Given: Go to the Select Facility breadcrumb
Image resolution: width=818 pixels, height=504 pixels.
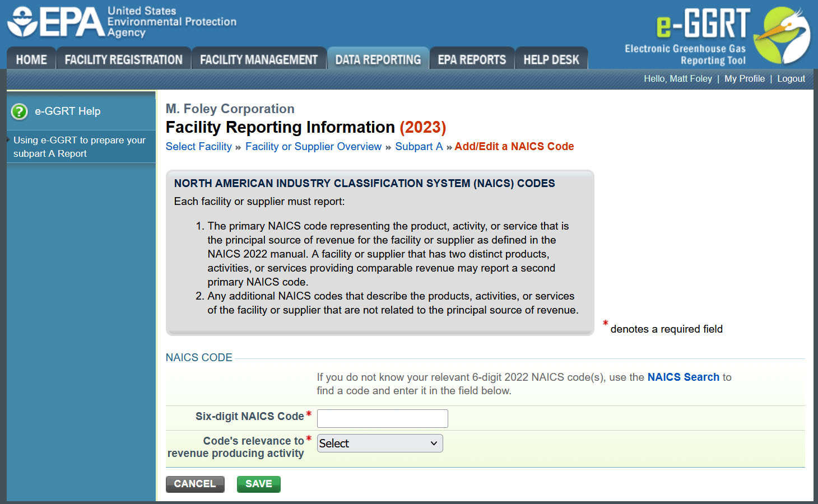Looking at the screenshot, I should click(198, 147).
